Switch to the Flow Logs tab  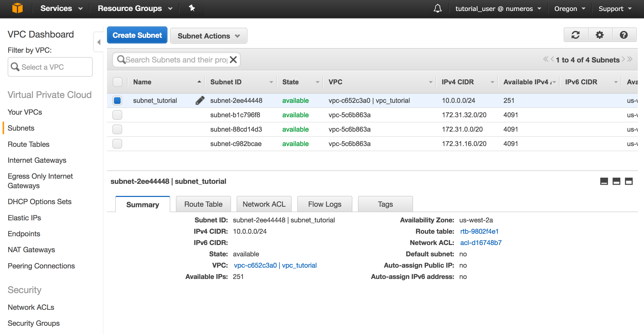[325, 204]
